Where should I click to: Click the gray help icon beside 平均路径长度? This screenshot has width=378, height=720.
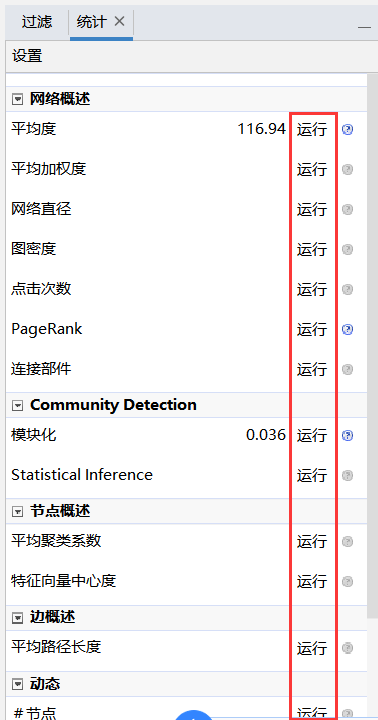tap(348, 648)
